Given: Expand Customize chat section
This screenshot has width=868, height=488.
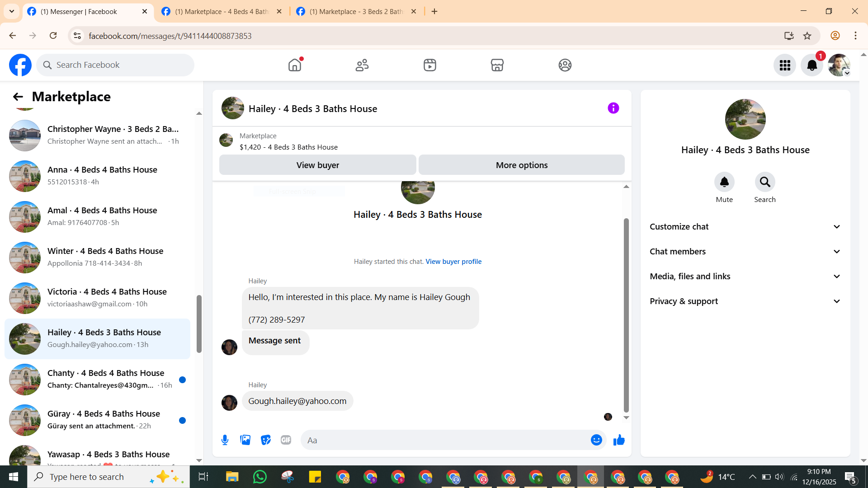Looking at the screenshot, I should [745, 227].
